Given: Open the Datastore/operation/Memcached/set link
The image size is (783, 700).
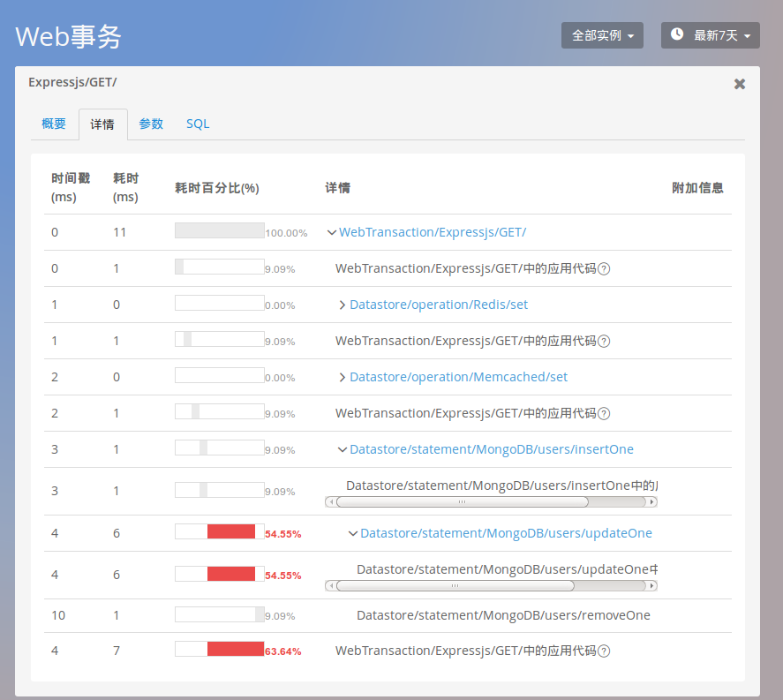Looking at the screenshot, I should click(458, 377).
